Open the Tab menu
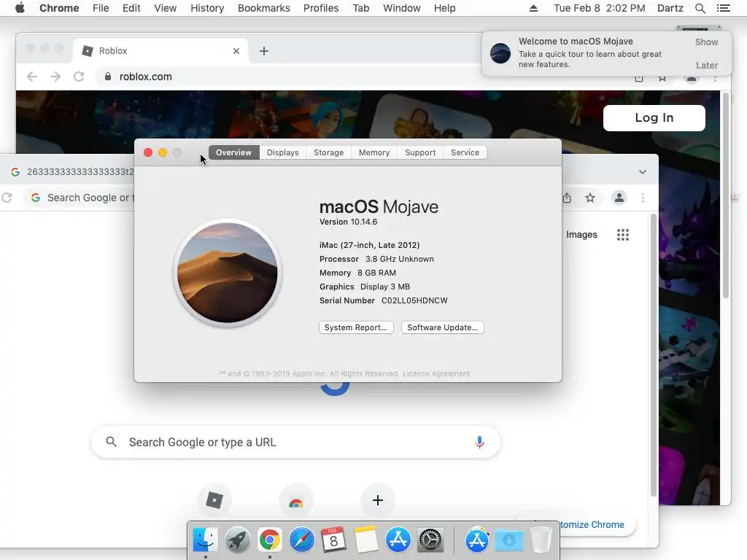747x560 pixels. (360, 8)
